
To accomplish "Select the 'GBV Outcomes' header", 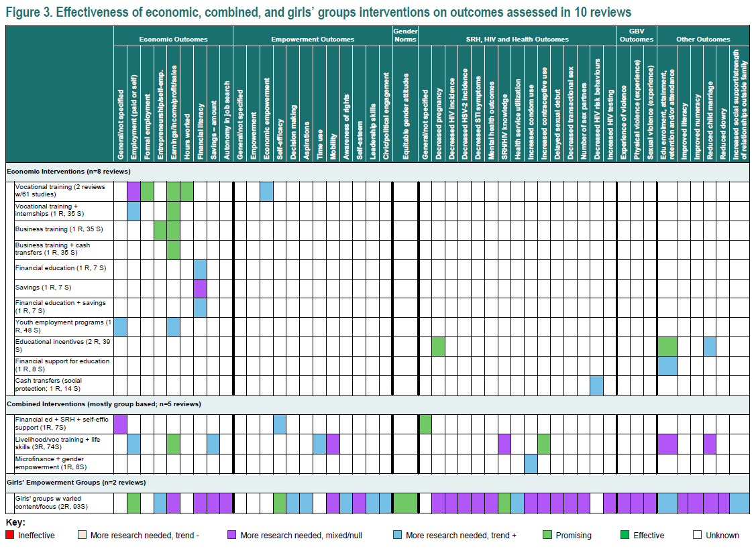I will tap(637, 35).
